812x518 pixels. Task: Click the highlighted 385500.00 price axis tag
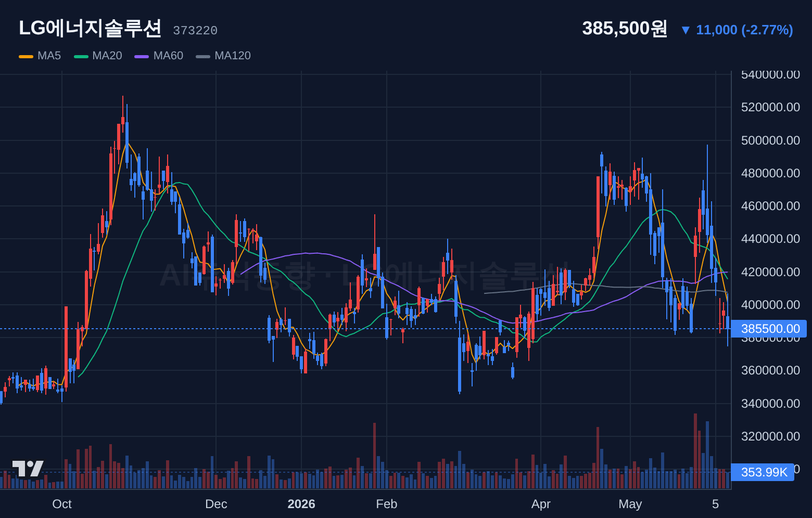tap(769, 329)
